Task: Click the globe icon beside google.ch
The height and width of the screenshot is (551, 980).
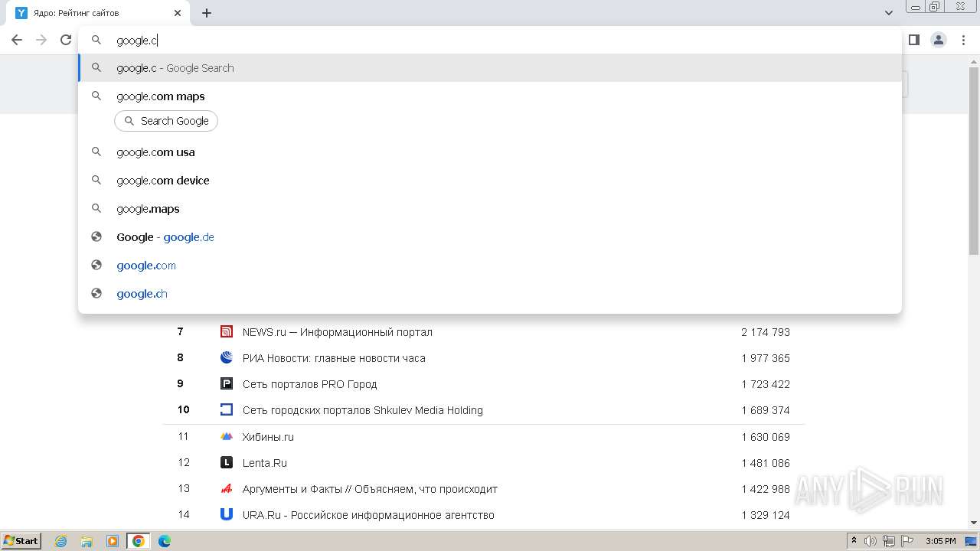Action: coord(96,294)
